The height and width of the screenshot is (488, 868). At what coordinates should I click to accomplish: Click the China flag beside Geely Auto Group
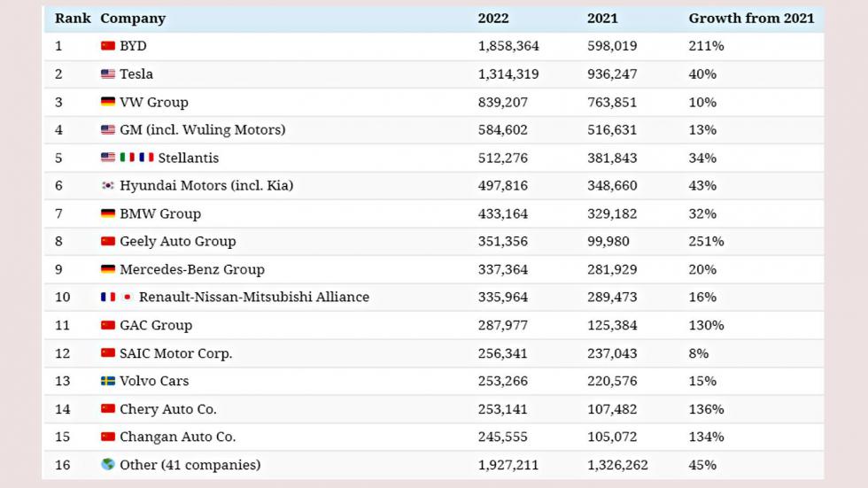pyautogui.click(x=108, y=241)
